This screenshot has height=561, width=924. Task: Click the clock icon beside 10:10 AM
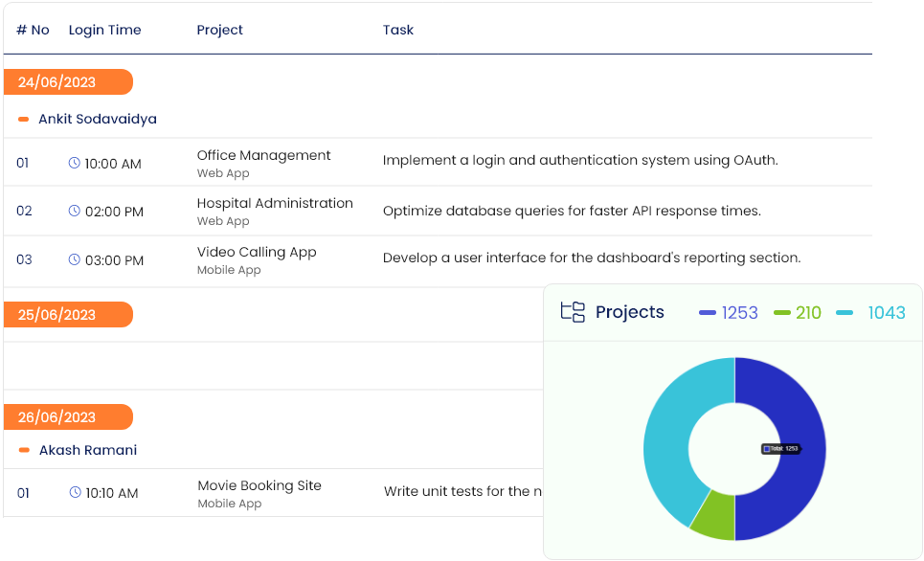point(75,492)
